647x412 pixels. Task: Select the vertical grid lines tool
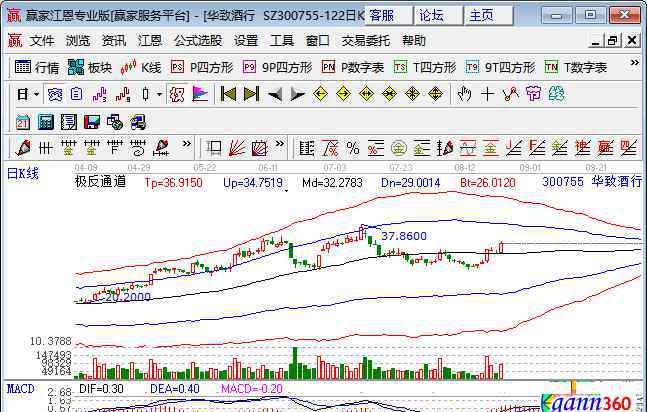click(x=46, y=147)
